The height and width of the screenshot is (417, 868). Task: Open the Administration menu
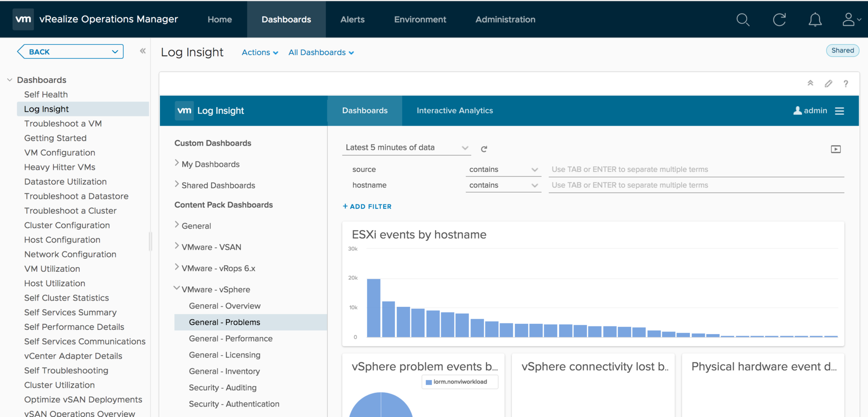coord(505,19)
